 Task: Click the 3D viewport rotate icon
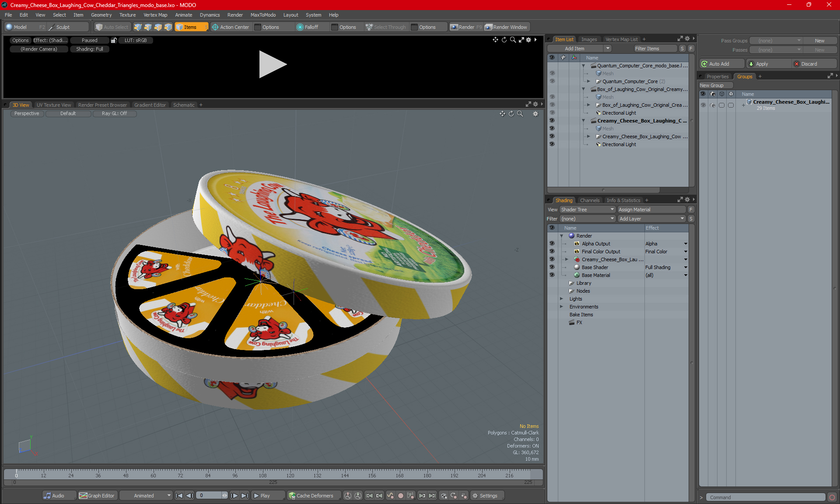511,114
